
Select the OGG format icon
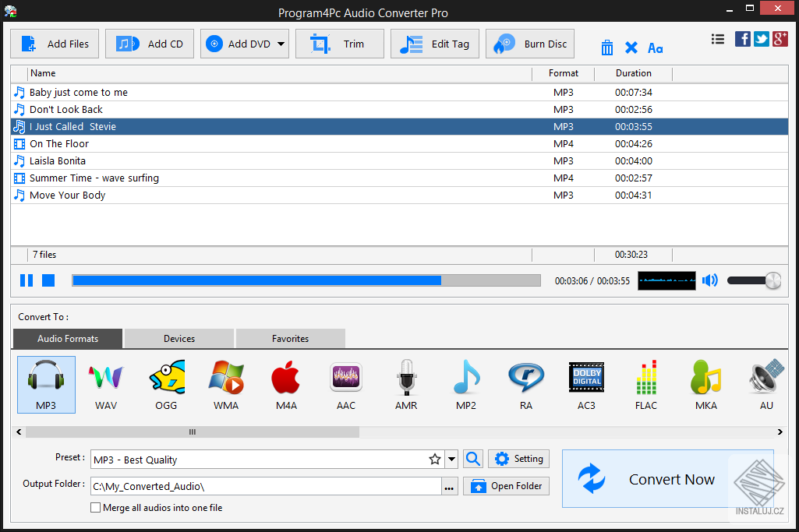pyautogui.click(x=165, y=384)
